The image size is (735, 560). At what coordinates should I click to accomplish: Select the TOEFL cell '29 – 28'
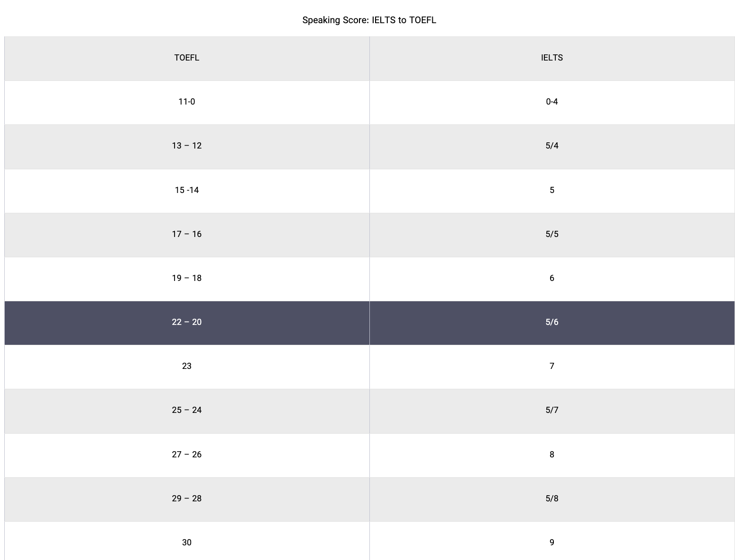tap(187, 499)
